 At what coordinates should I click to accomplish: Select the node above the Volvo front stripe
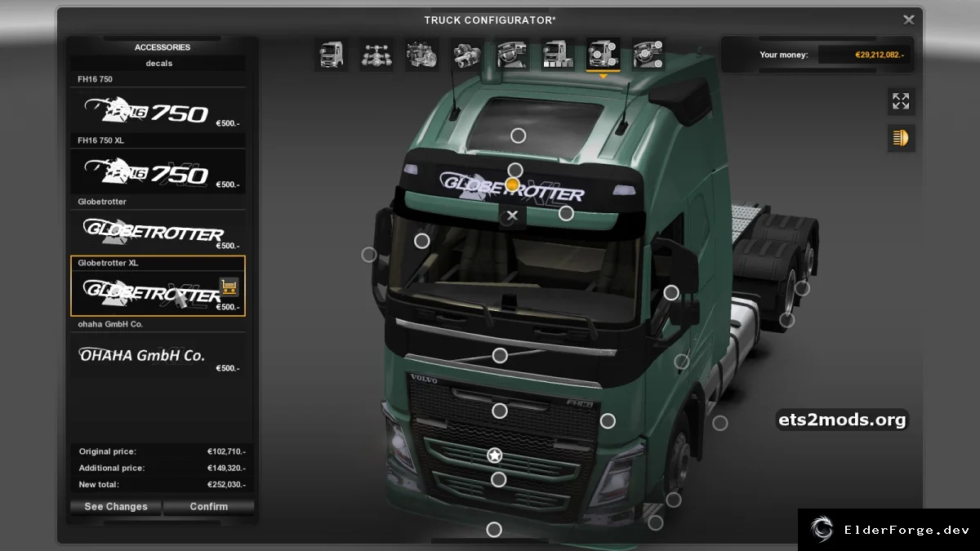point(500,355)
